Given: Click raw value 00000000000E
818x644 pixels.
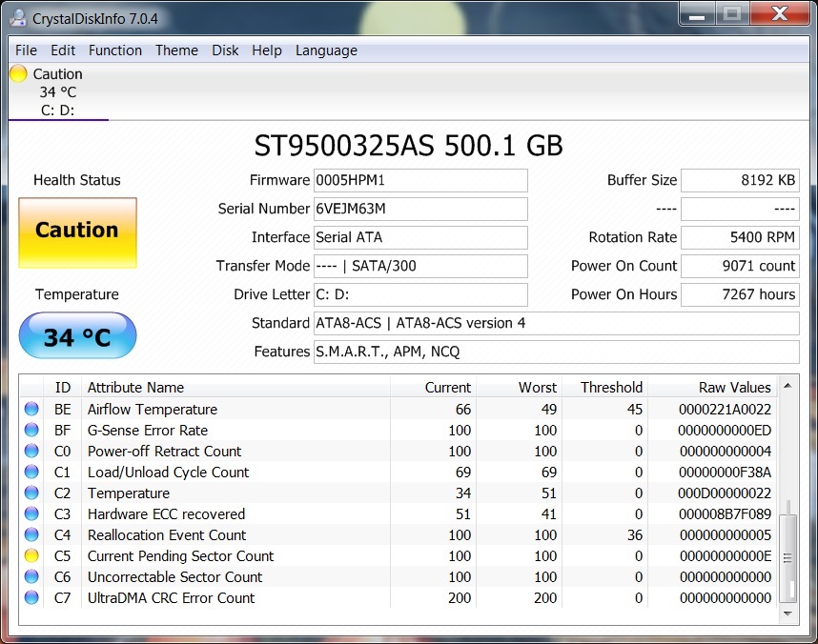Looking at the screenshot, I should click(726, 556).
